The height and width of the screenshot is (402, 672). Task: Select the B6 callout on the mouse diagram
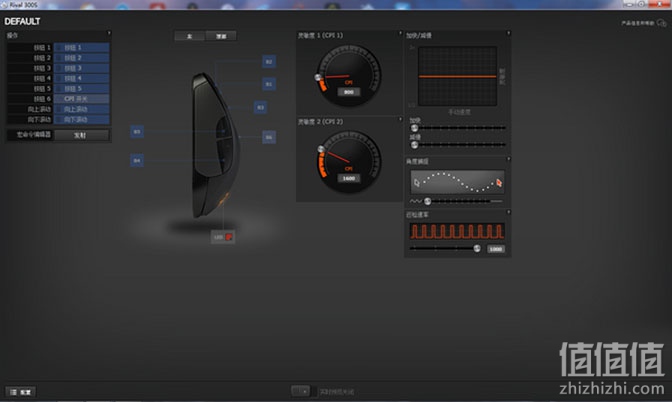pos(269,137)
